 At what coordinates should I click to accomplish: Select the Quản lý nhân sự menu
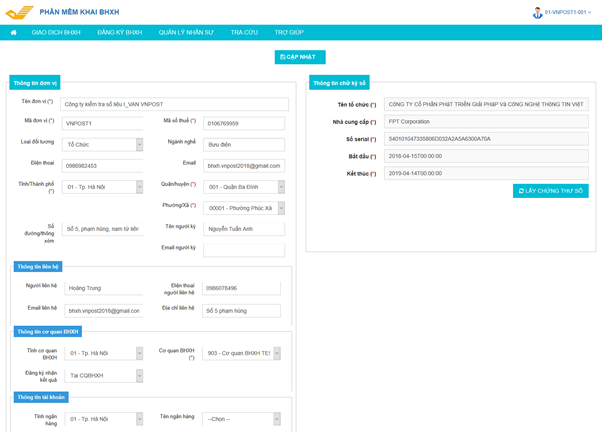coord(186,32)
